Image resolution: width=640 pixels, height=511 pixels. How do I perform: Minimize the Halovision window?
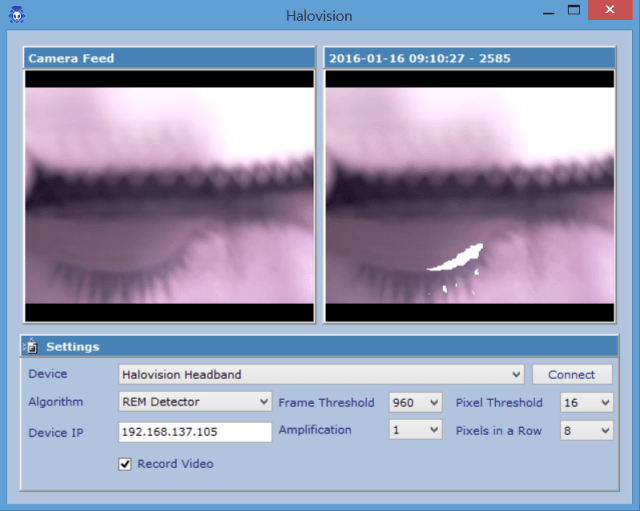pos(548,11)
